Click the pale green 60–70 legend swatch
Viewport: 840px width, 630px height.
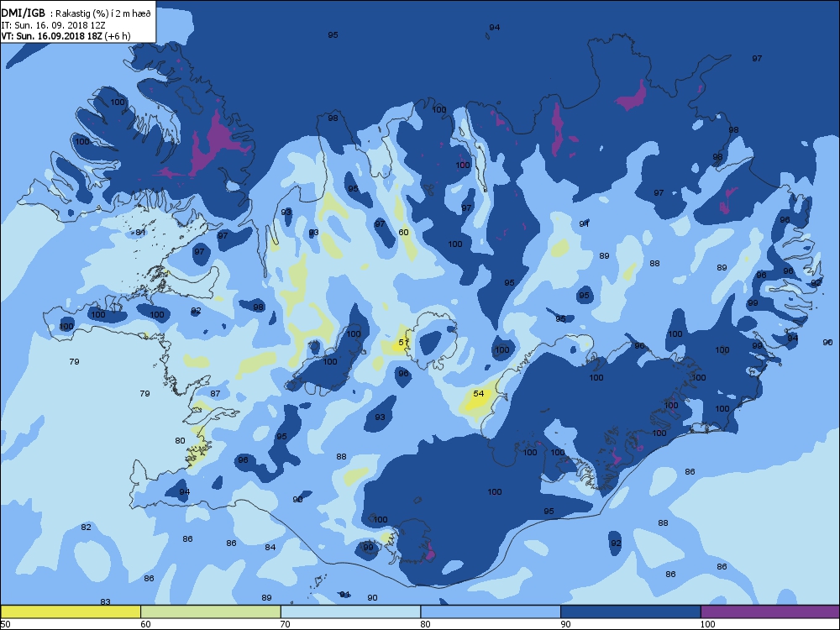point(211,612)
